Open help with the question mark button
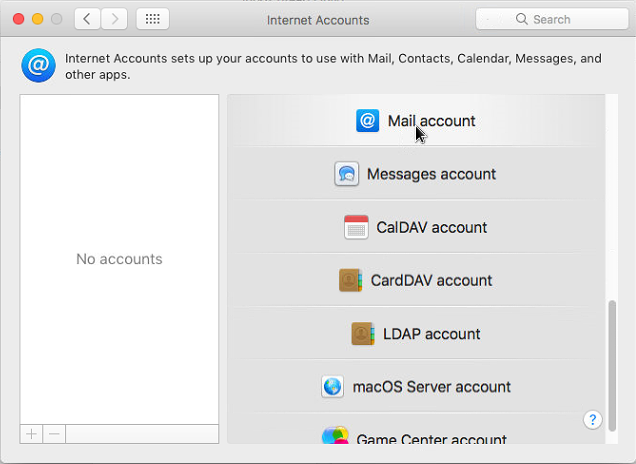This screenshot has width=636, height=464. (592, 419)
